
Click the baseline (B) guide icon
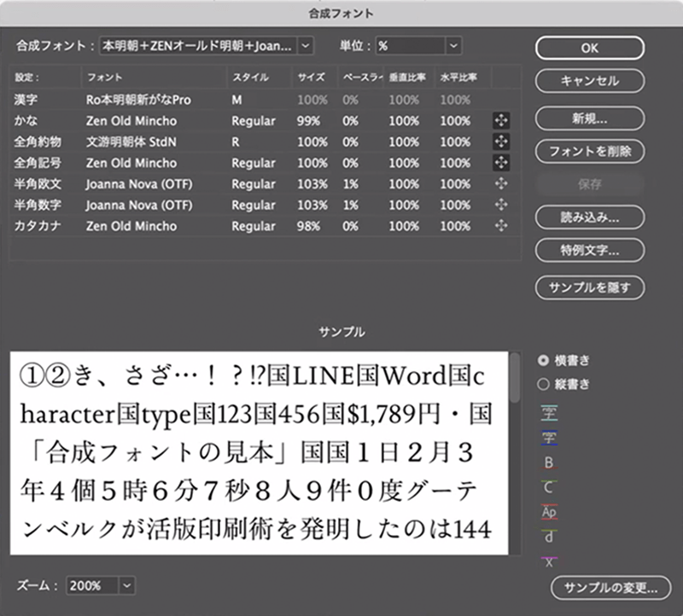(x=549, y=462)
